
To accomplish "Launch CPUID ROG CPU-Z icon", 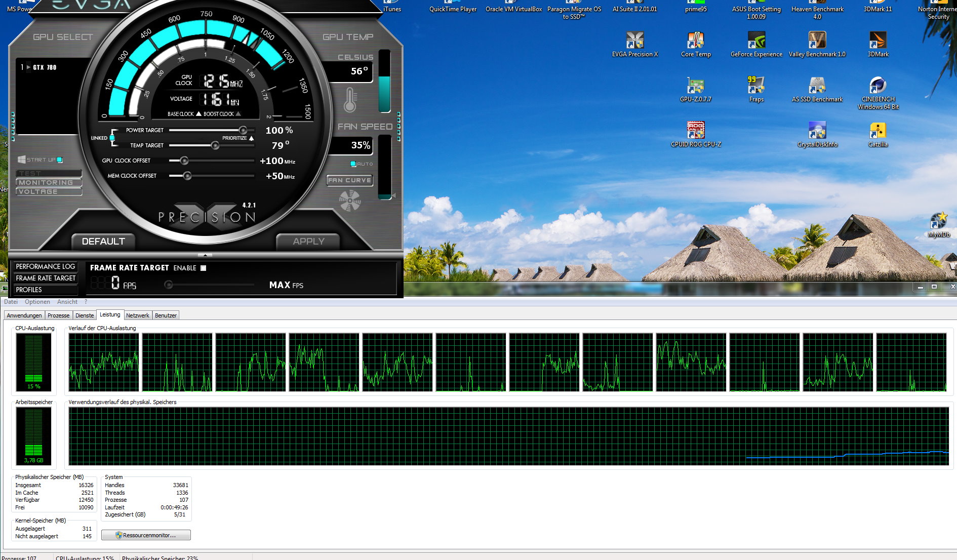I will pyautogui.click(x=696, y=135).
